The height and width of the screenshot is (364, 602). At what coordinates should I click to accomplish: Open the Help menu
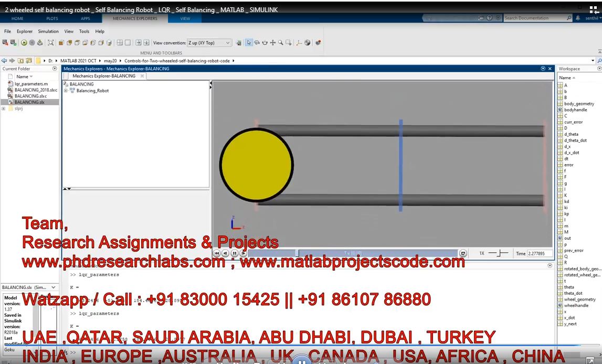(x=100, y=31)
